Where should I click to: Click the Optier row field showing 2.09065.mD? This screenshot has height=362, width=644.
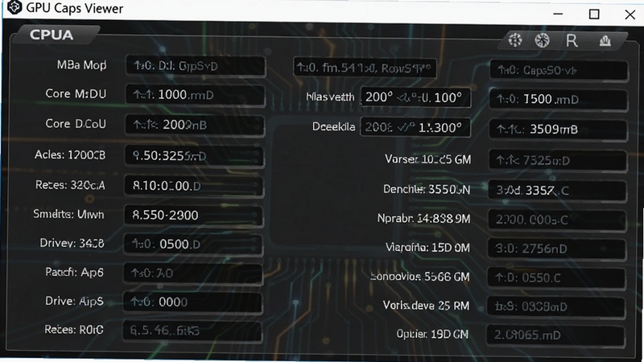click(555, 335)
